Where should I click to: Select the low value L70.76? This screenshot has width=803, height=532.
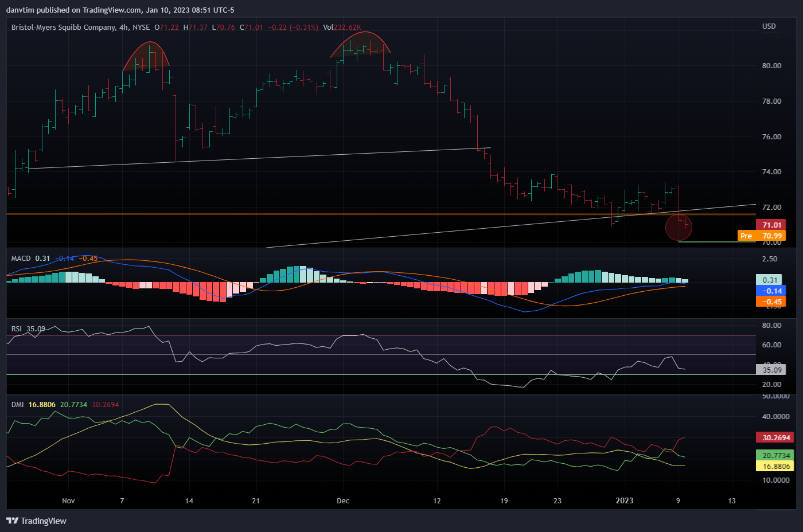pos(223,27)
